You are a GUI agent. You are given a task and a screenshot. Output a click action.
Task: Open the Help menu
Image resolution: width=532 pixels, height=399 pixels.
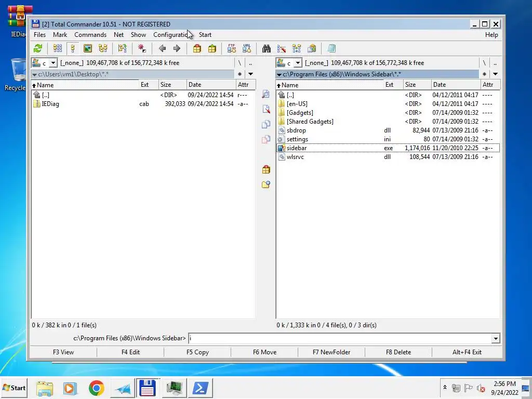pos(491,35)
